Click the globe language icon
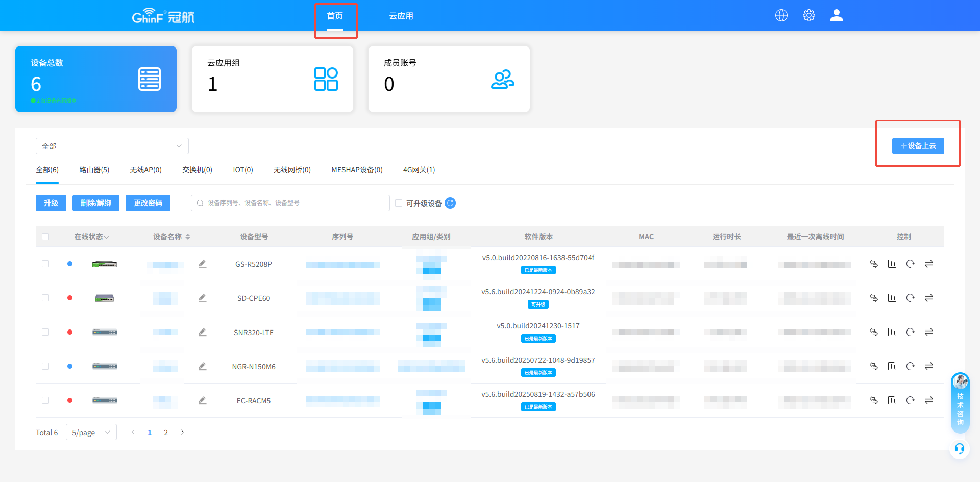Image resolution: width=980 pixels, height=482 pixels. tap(781, 15)
